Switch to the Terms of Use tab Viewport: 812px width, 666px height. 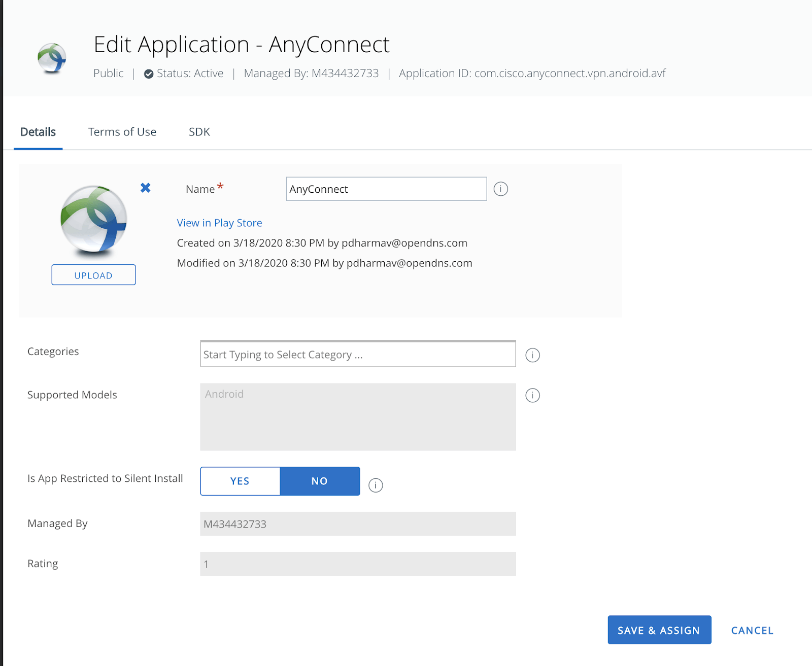click(x=122, y=132)
